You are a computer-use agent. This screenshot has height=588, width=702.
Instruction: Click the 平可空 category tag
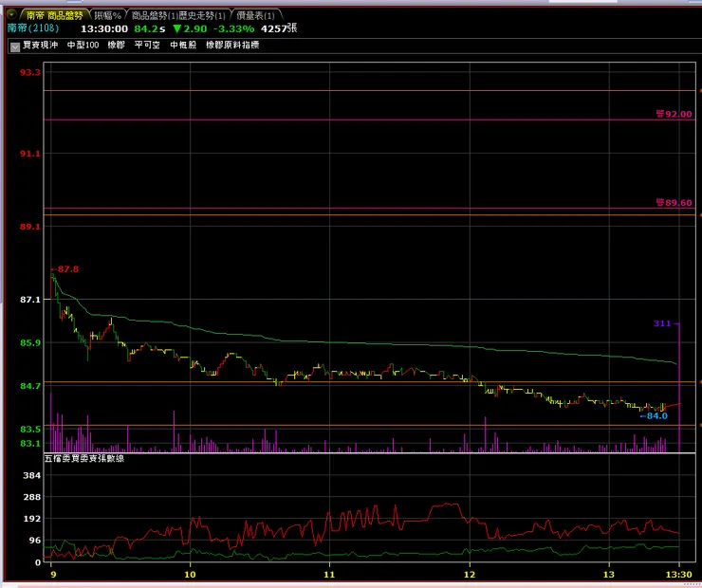[x=147, y=45]
